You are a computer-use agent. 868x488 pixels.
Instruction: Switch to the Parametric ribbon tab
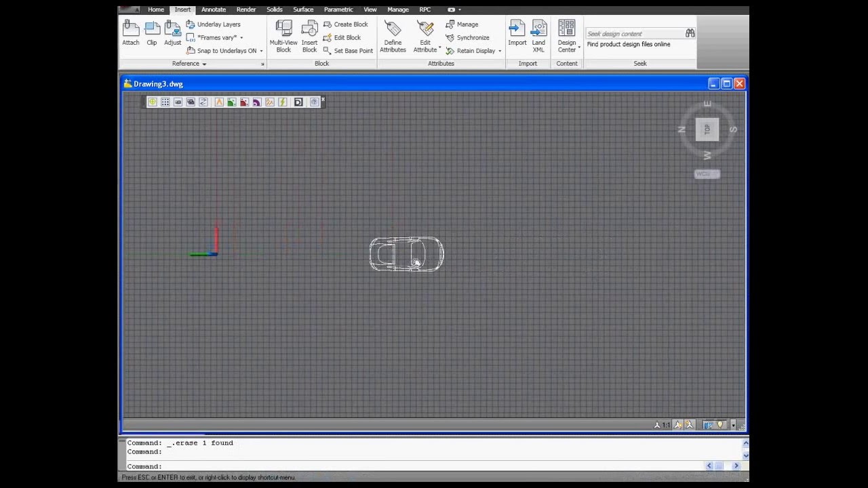click(x=338, y=9)
